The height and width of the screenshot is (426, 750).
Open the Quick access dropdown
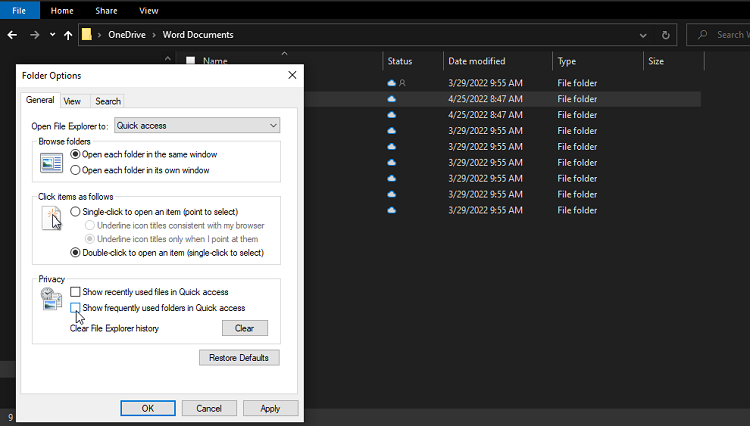pyautogui.click(x=197, y=125)
